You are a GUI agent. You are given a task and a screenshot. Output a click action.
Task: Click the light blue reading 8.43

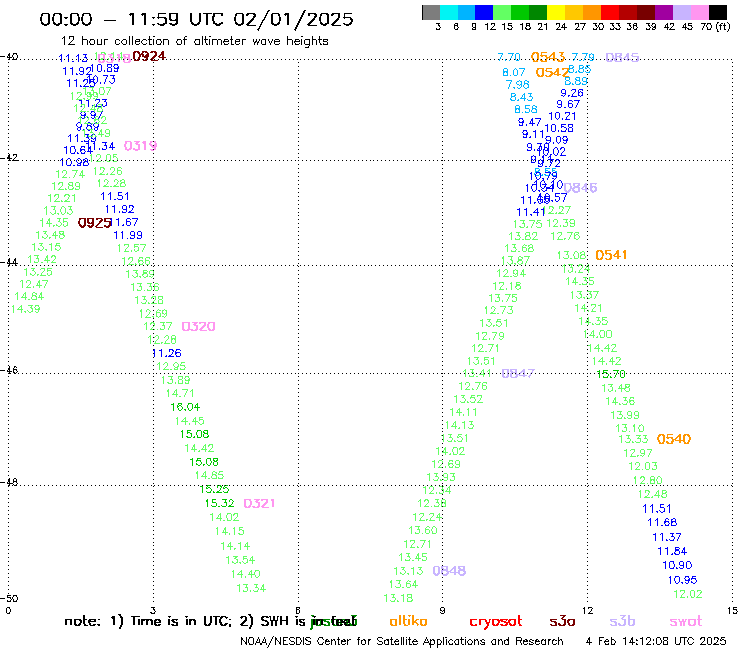pos(521,97)
